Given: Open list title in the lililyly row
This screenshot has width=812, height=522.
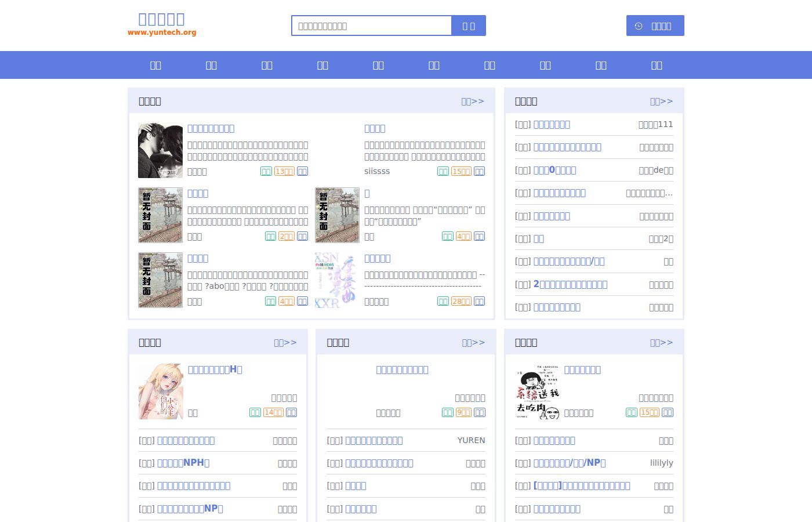Looking at the screenshot, I should pos(570,463).
